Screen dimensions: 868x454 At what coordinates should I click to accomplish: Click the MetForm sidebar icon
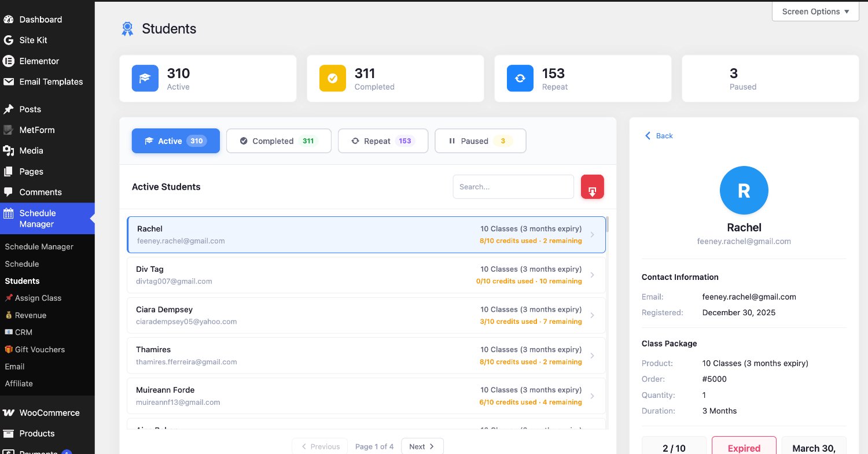tap(8, 130)
